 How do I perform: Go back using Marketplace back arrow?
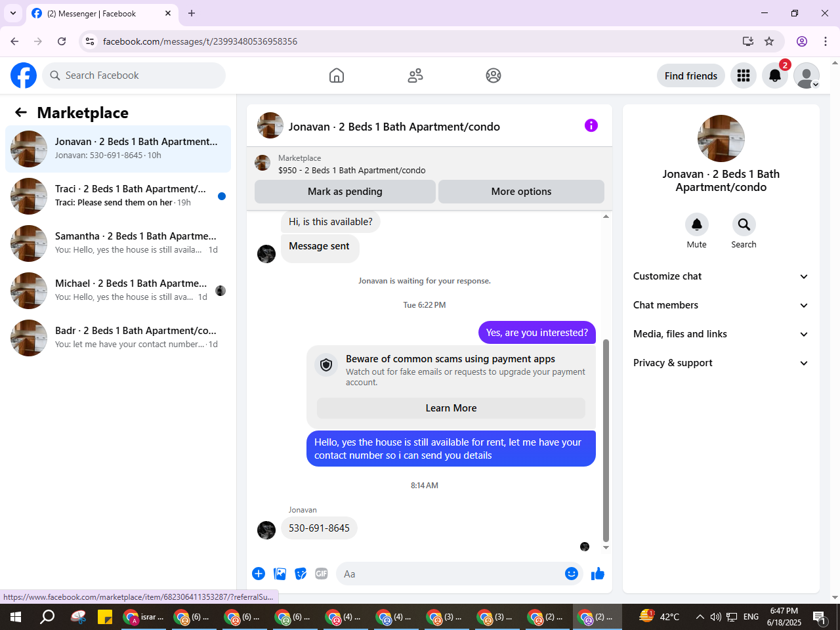21,112
